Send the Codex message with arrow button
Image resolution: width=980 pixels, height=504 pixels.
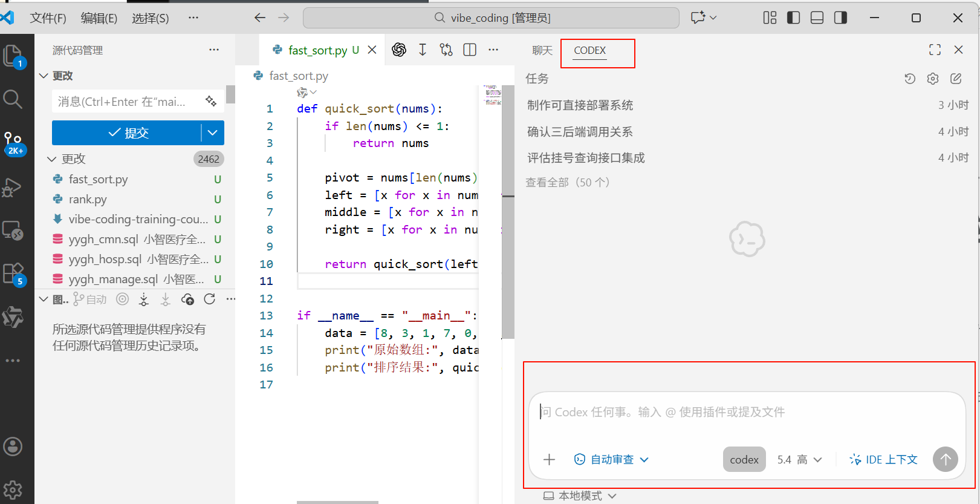pos(946,460)
